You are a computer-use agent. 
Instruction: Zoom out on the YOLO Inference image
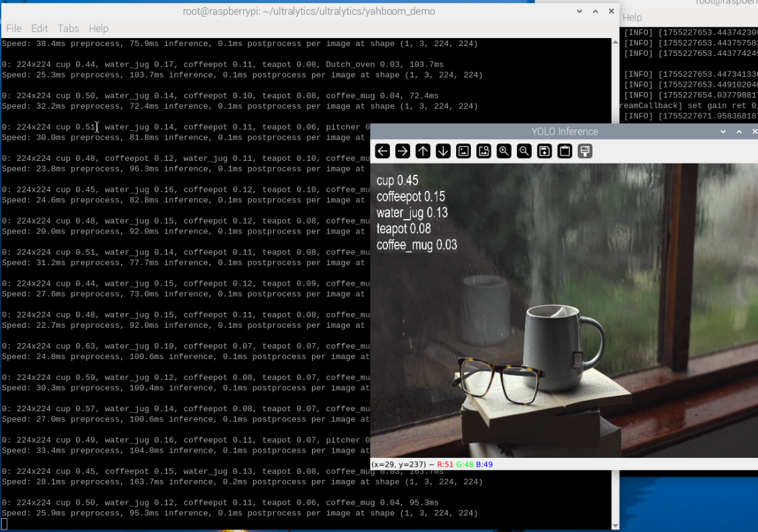click(x=524, y=152)
